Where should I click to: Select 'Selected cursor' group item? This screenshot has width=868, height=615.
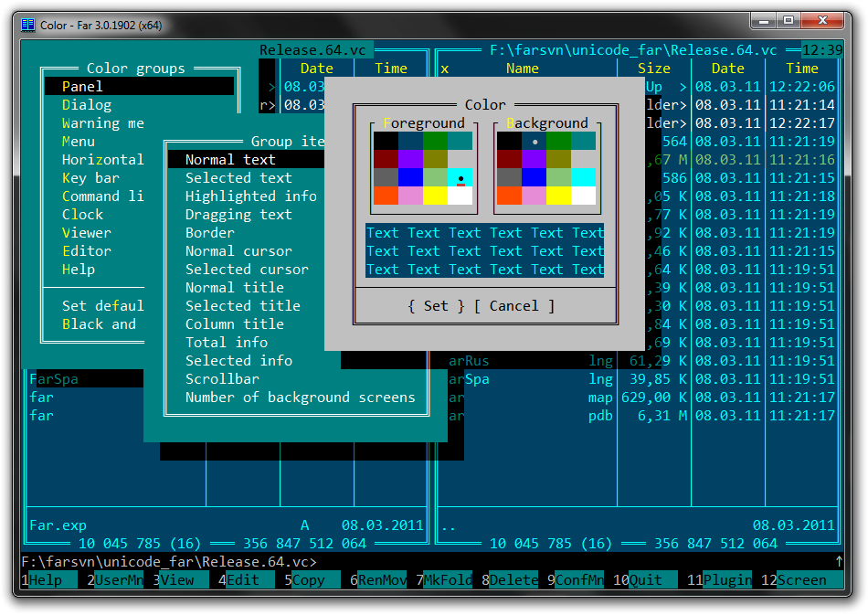(x=247, y=269)
